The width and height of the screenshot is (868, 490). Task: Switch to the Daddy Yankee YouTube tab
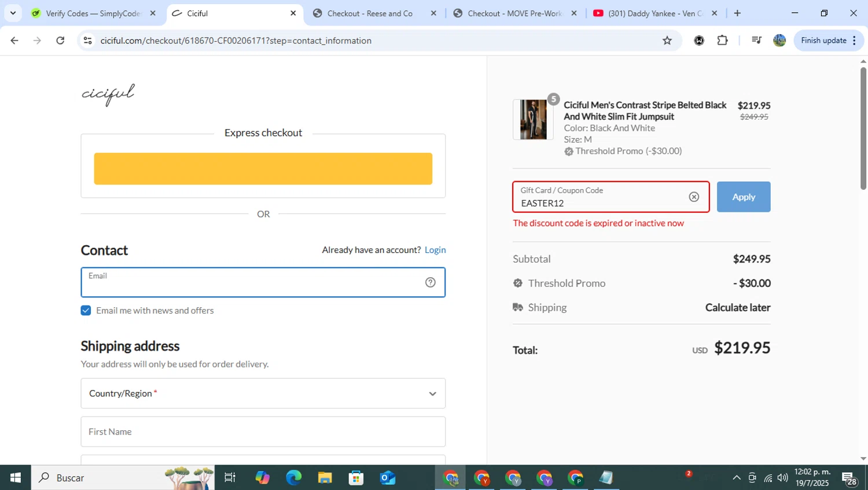(656, 13)
